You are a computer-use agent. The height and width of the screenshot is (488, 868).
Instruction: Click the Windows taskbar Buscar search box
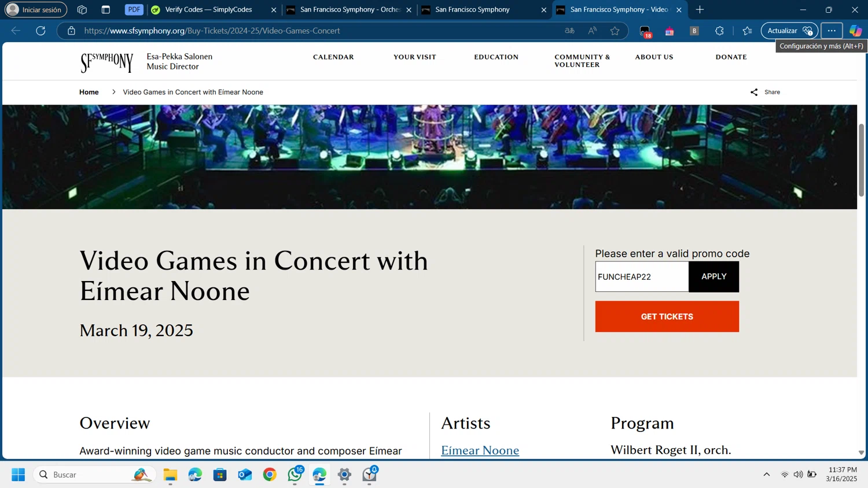(x=94, y=475)
